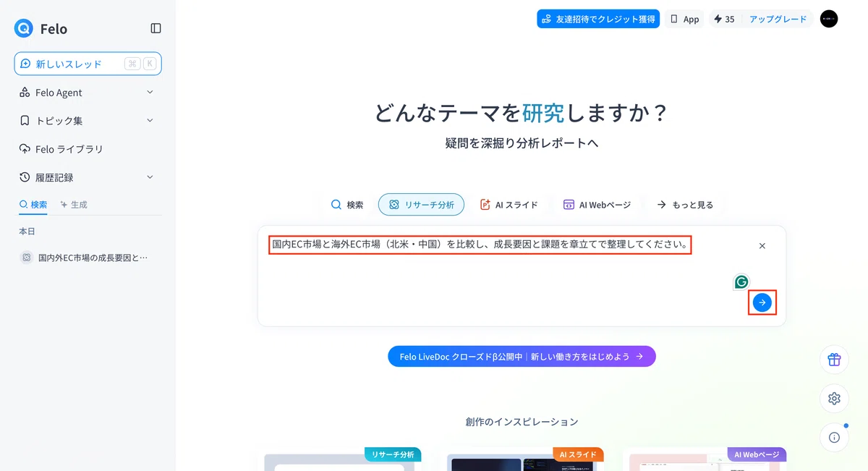Screen dimensions: 868x471
Task: Click the トピック集 bookmark icon
Action: click(x=25, y=121)
